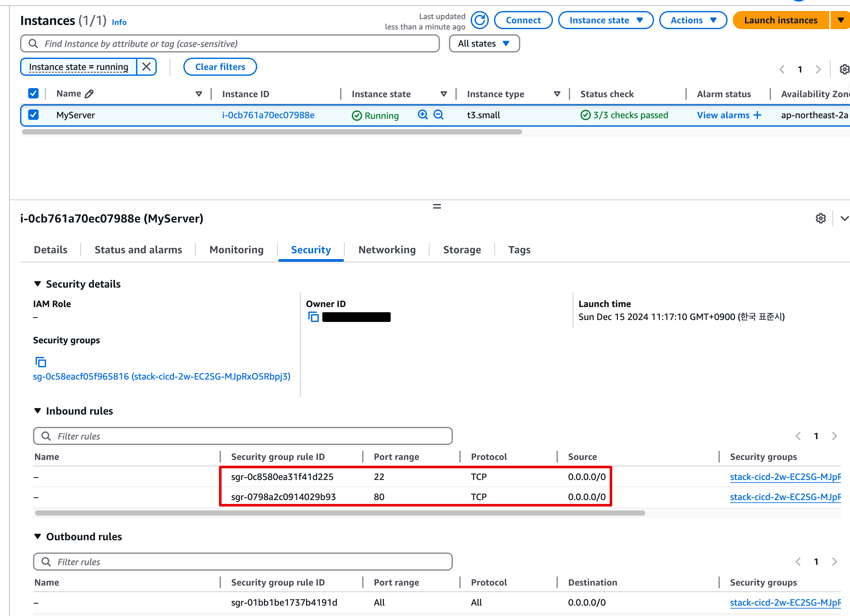
Task: Click the zoom-out magnifier beside Running
Action: (x=438, y=115)
